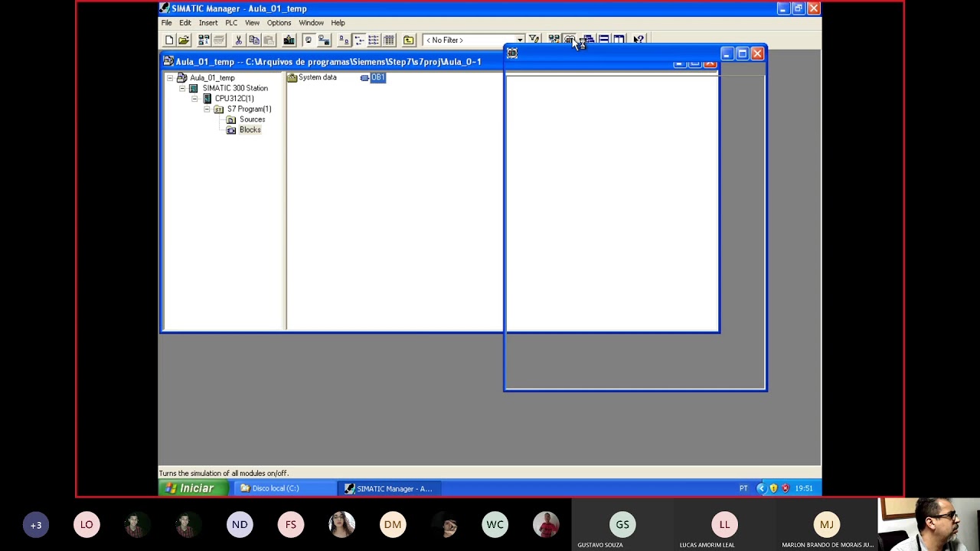Switch to Disco local (C:) taskbar button

283,488
